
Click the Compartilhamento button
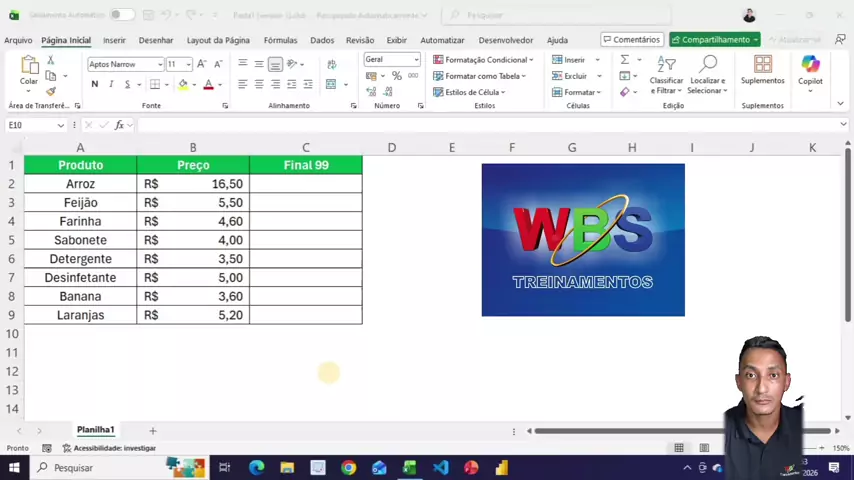coord(715,40)
